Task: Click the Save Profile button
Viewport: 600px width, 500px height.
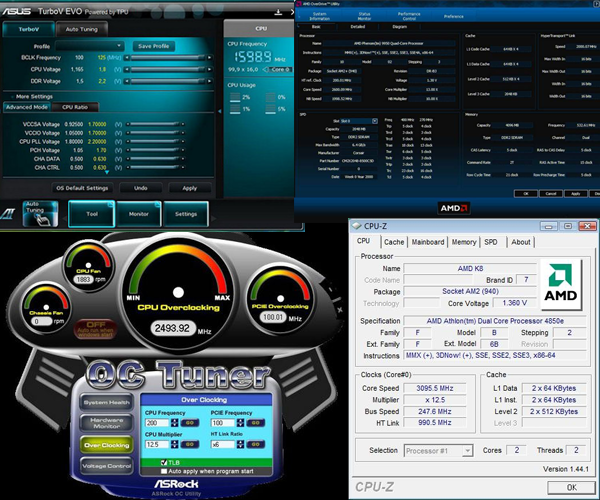Action: coord(154,46)
